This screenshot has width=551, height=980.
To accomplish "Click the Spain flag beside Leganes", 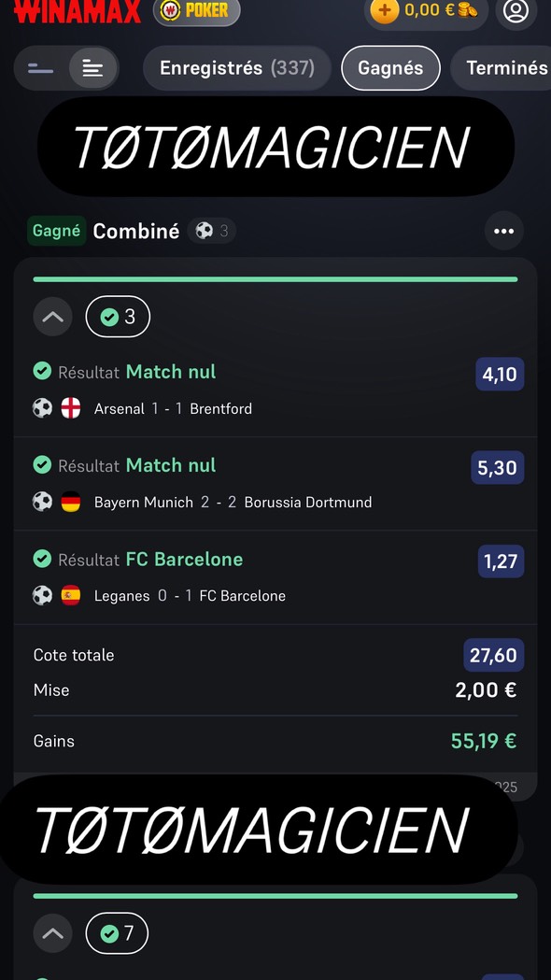I will (x=71, y=596).
